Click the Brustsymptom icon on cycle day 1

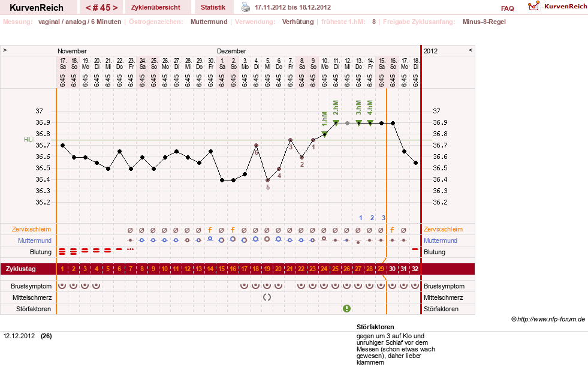coord(62,286)
